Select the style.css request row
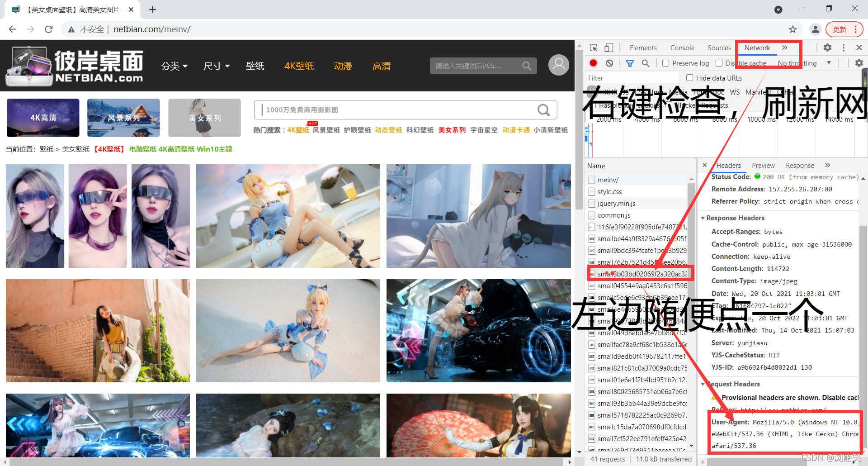 (637, 192)
